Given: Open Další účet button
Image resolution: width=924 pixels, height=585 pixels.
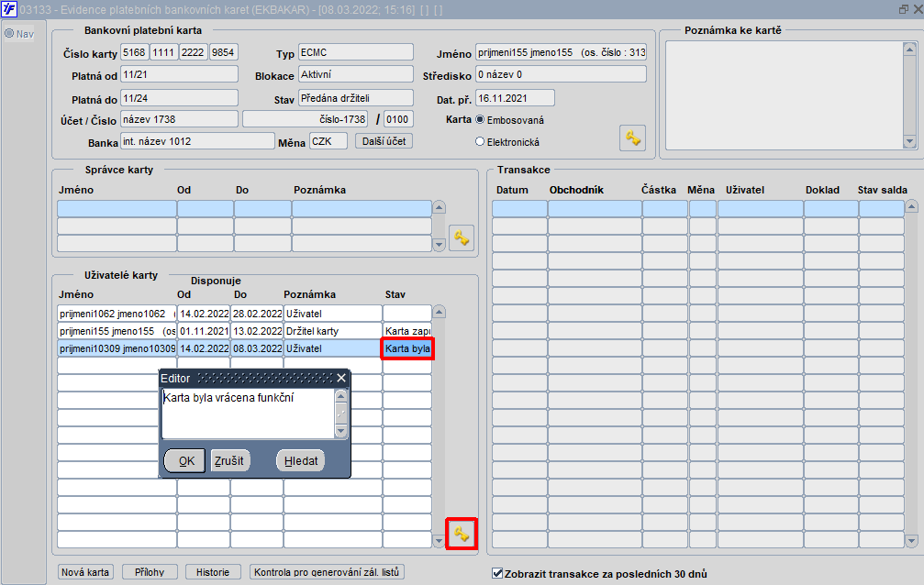Looking at the screenshot, I should point(384,141).
